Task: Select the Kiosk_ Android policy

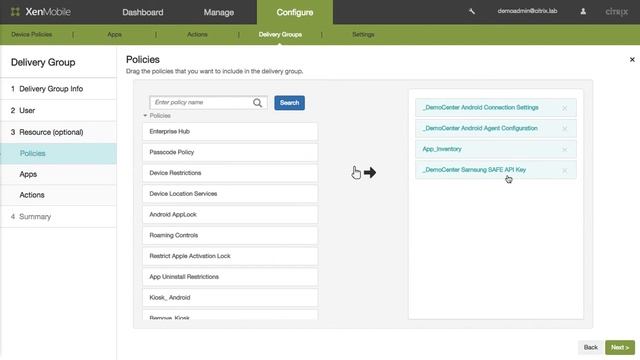Action: click(230, 298)
